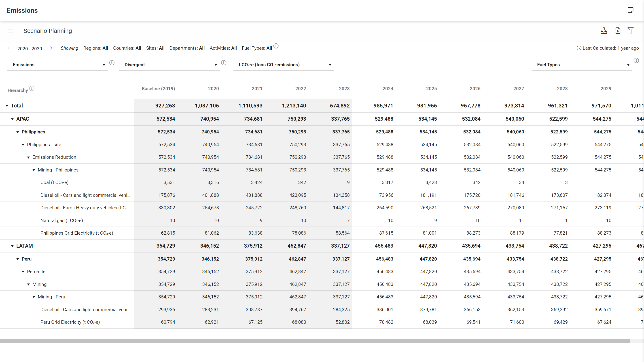Click the info icon next to Hierarchy header
Screen dimensions: 644x362
point(32,88)
